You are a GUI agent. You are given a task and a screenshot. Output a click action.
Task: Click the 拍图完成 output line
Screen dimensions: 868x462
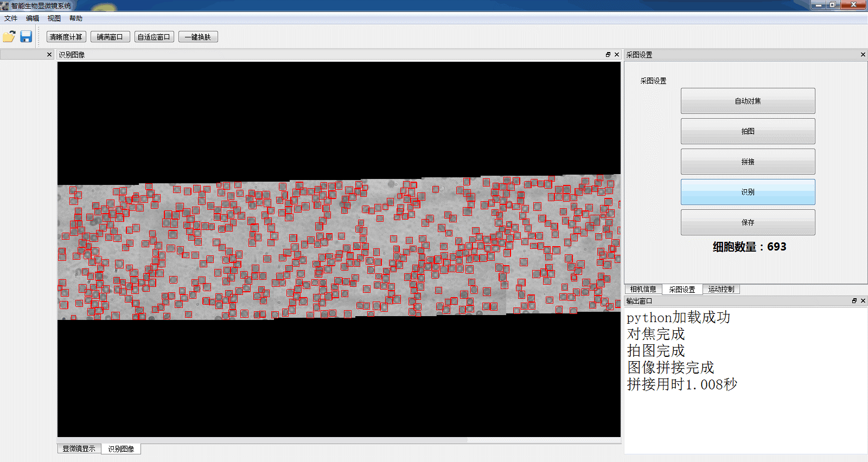coord(656,351)
